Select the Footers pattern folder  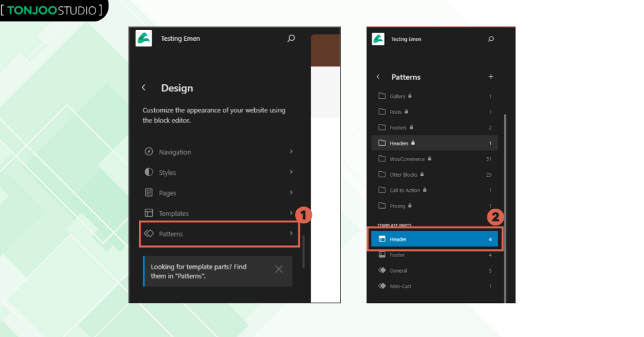click(x=398, y=128)
